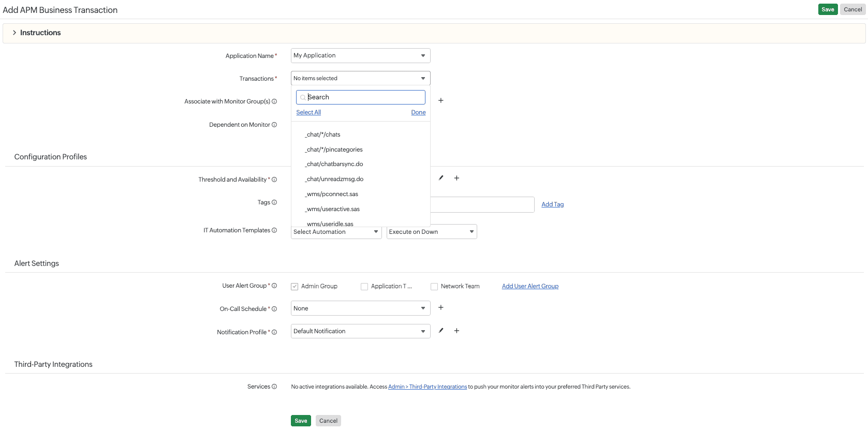
Task: Uncheck the Admin Group checkbox
Action: coord(295,286)
